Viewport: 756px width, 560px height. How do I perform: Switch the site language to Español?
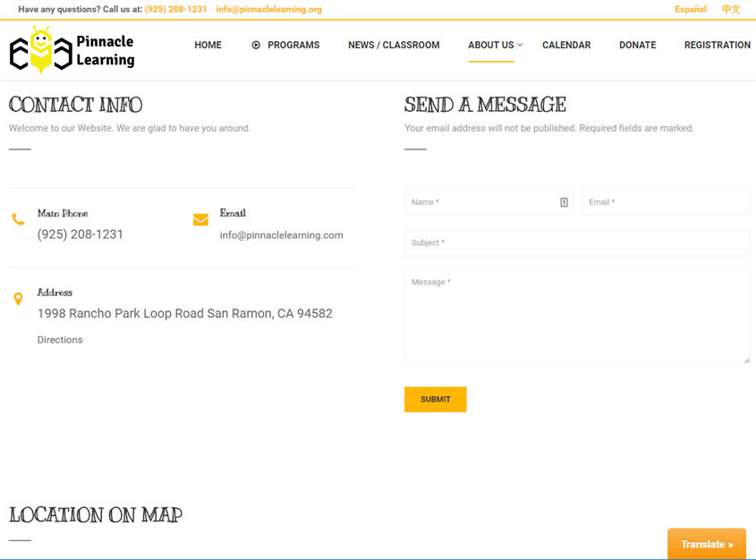(690, 9)
